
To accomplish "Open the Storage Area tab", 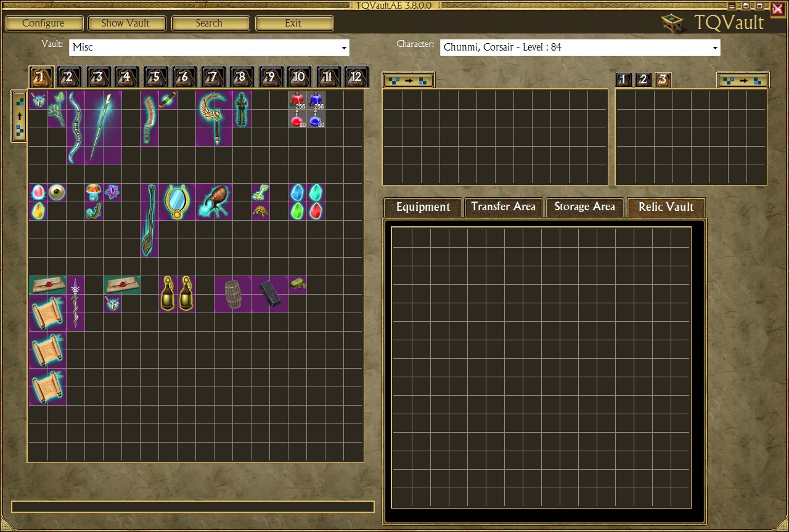I will pos(584,207).
